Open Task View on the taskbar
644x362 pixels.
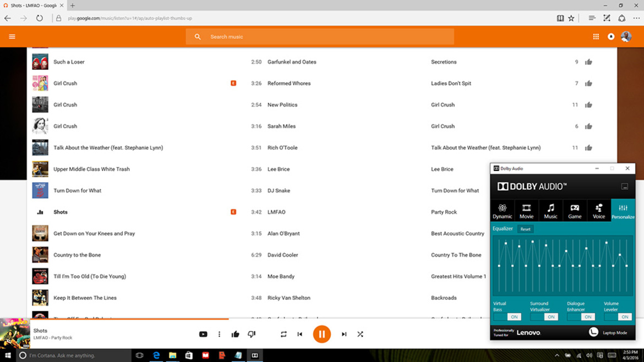coord(140,355)
